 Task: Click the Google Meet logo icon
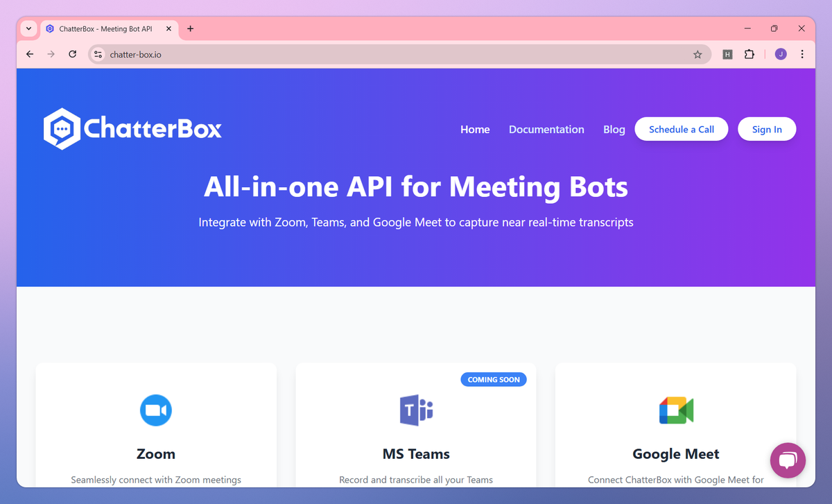(x=676, y=410)
